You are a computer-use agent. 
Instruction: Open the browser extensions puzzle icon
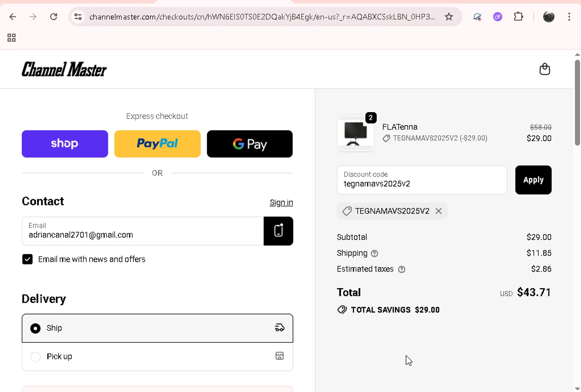[518, 17]
